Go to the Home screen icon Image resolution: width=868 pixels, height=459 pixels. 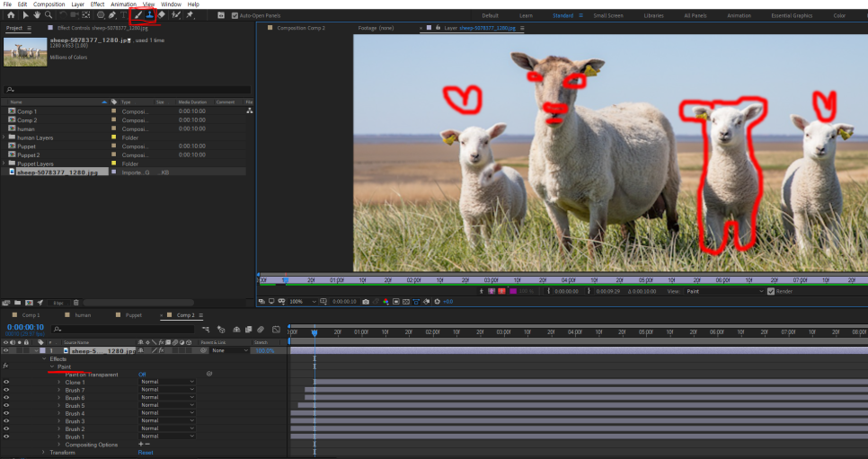[11, 15]
